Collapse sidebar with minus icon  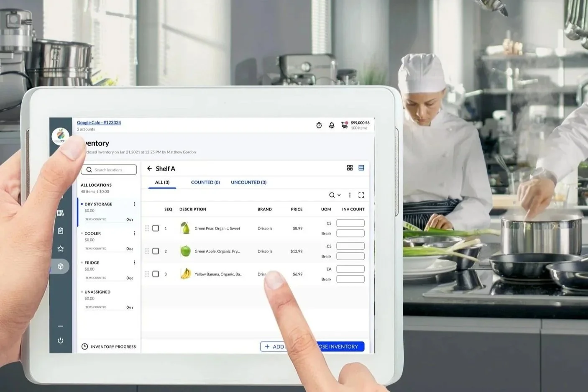pyautogui.click(x=61, y=326)
